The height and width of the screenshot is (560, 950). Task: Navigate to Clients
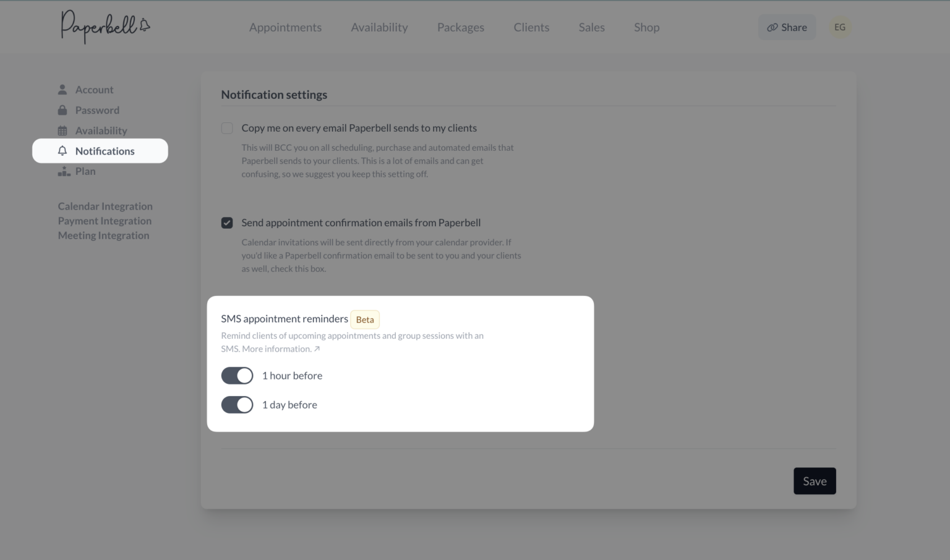[x=531, y=27]
